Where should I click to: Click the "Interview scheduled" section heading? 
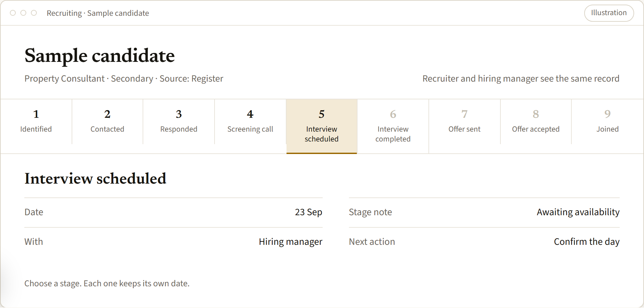tap(95, 178)
